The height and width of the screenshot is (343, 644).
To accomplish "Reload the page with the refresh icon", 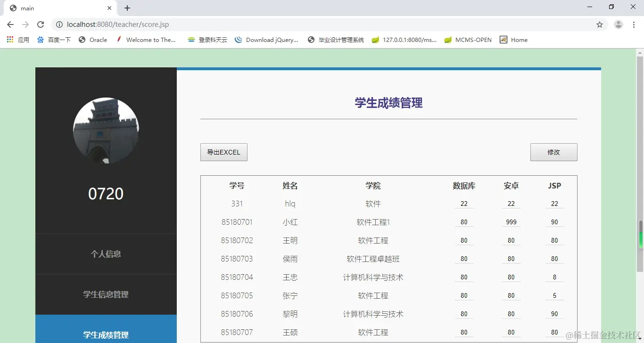I will (x=41, y=24).
